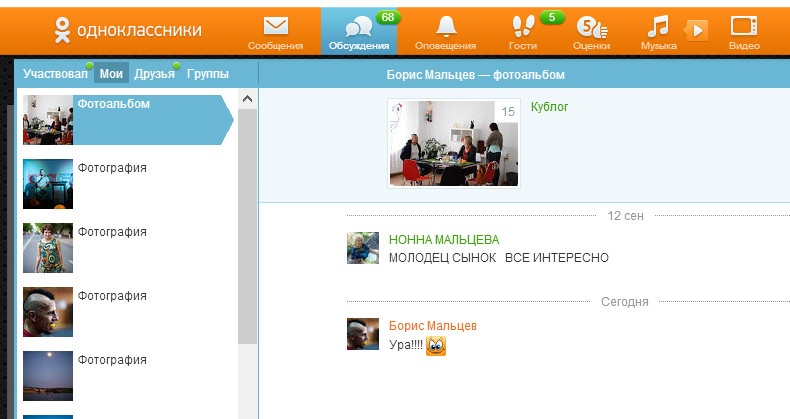
Task: Click the Сегодня date separator label
Action: (x=625, y=302)
